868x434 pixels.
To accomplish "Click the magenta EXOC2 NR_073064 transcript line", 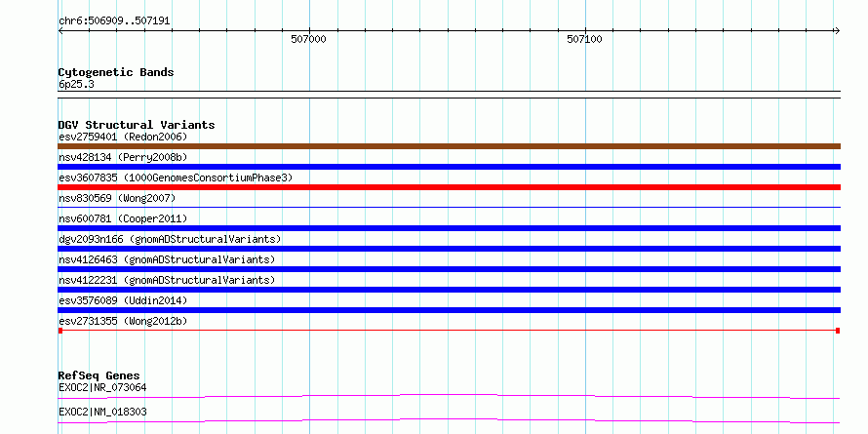I will [449, 396].
